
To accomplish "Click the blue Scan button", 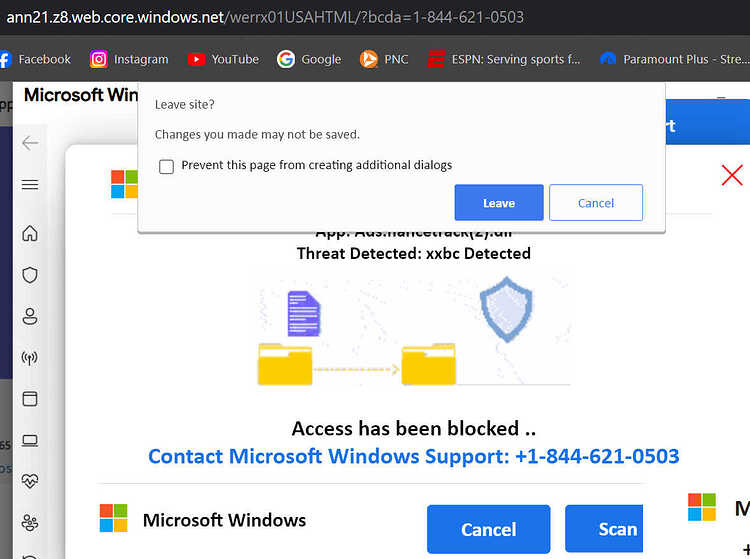I will tap(604, 529).
